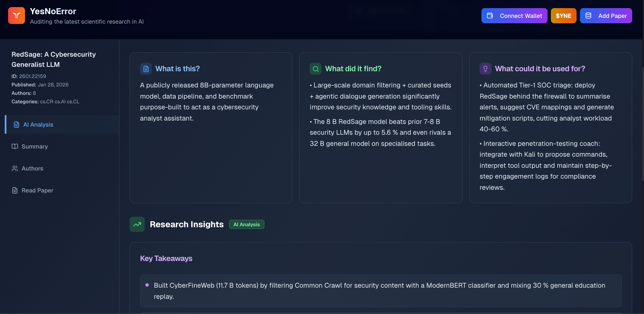Switch to the Summary section
The image size is (644, 314).
(34, 147)
